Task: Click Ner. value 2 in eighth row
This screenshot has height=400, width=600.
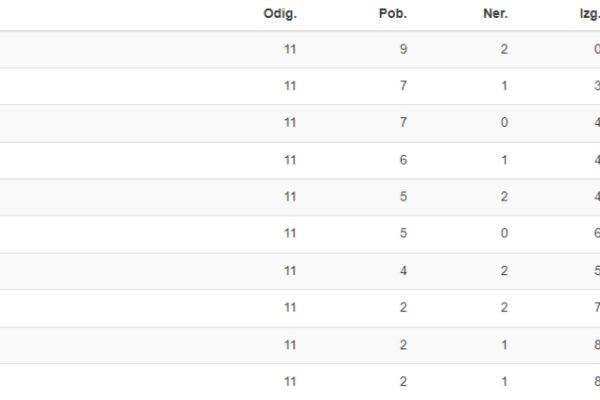Action: point(504,307)
